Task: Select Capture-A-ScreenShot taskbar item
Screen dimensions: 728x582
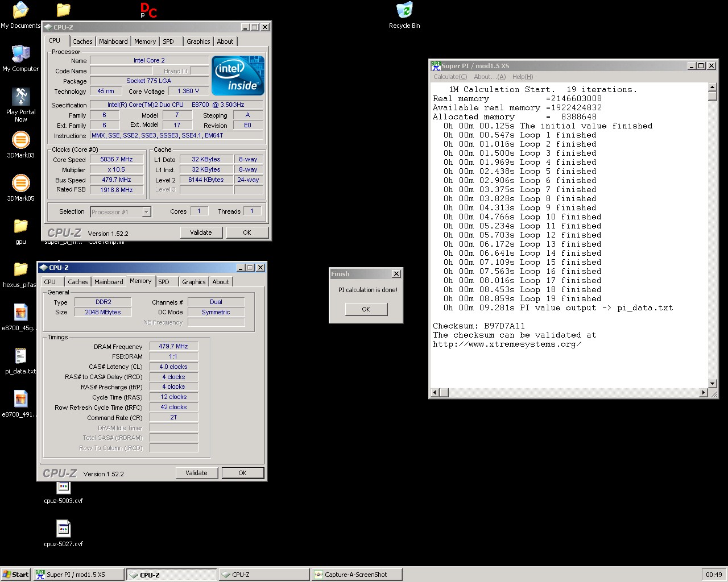Action: click(357, 575)
